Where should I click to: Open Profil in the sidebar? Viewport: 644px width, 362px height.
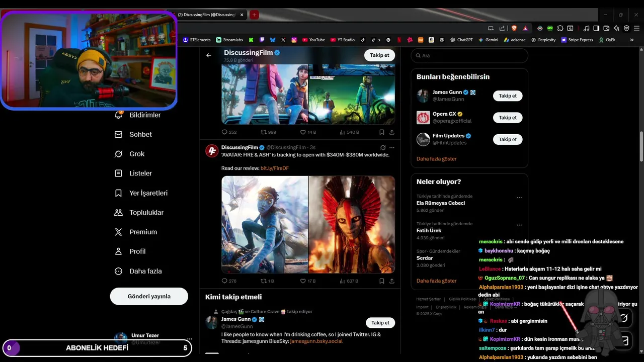(130, 251)
